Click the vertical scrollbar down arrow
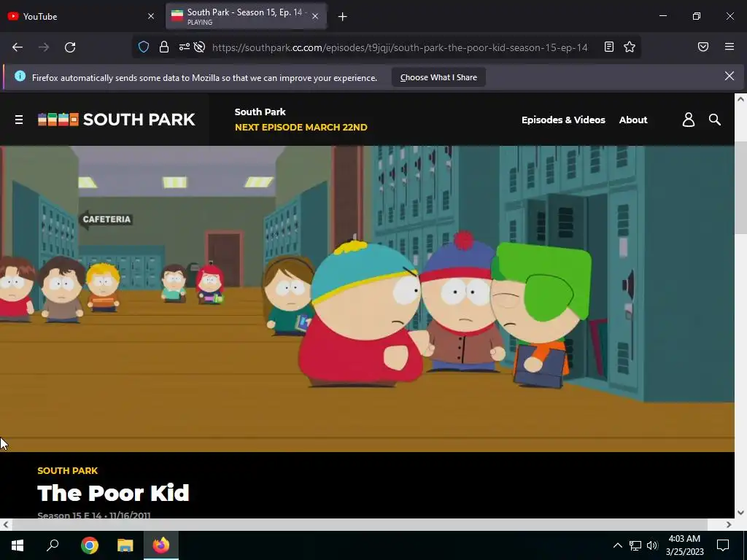 740,513
